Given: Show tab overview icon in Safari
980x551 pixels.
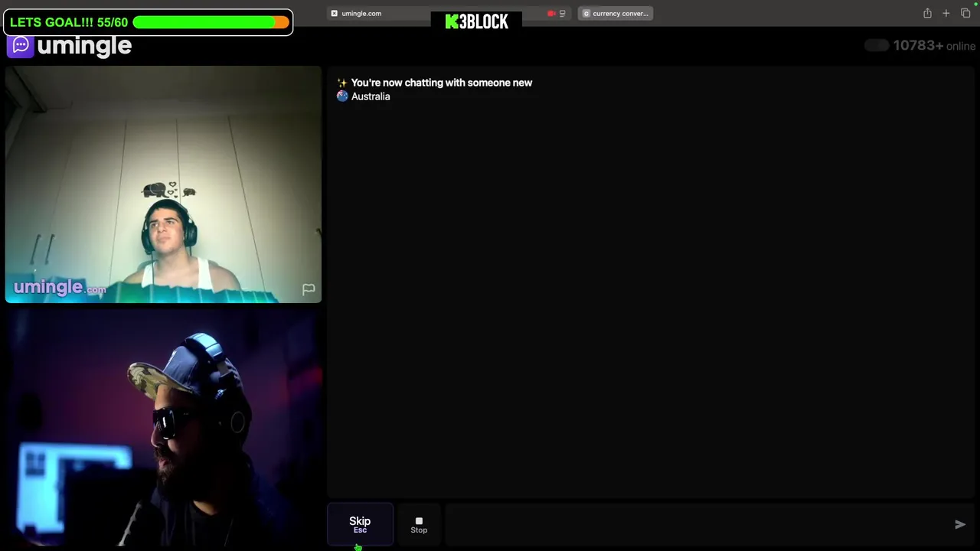Looking at the screenshot, I should (965, 13).
